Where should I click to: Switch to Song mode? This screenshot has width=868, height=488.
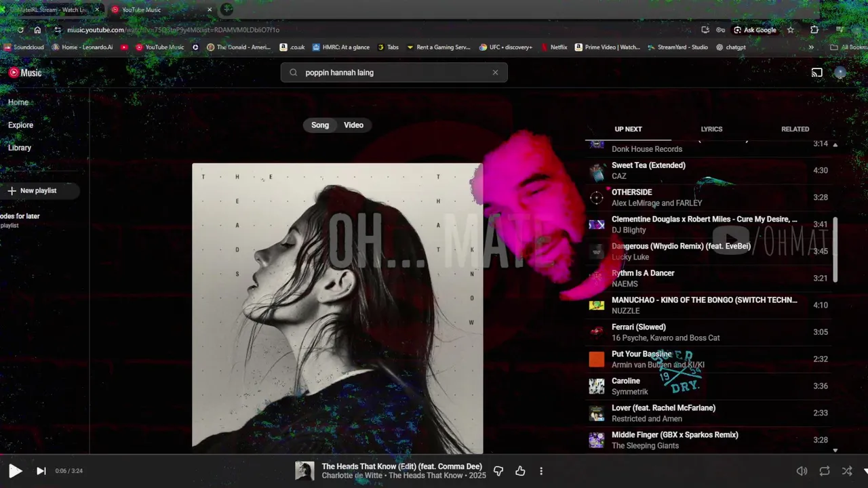point(320,125)
